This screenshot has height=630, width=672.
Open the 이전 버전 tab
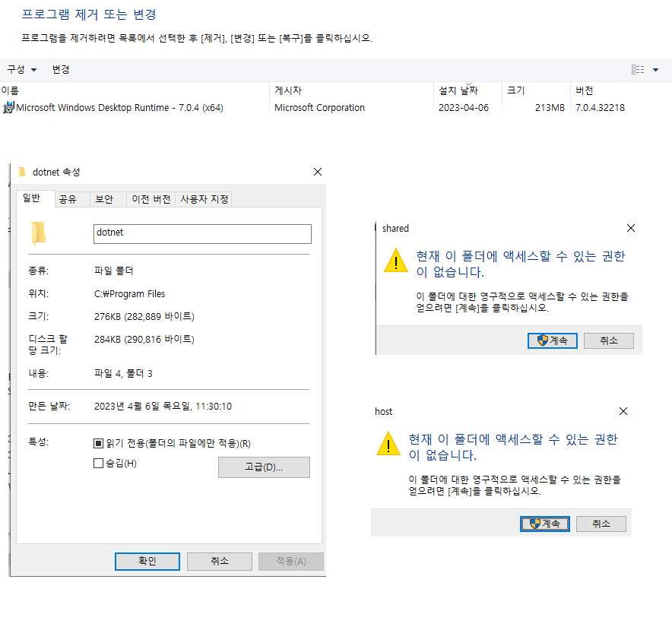(x=151, y=199)
